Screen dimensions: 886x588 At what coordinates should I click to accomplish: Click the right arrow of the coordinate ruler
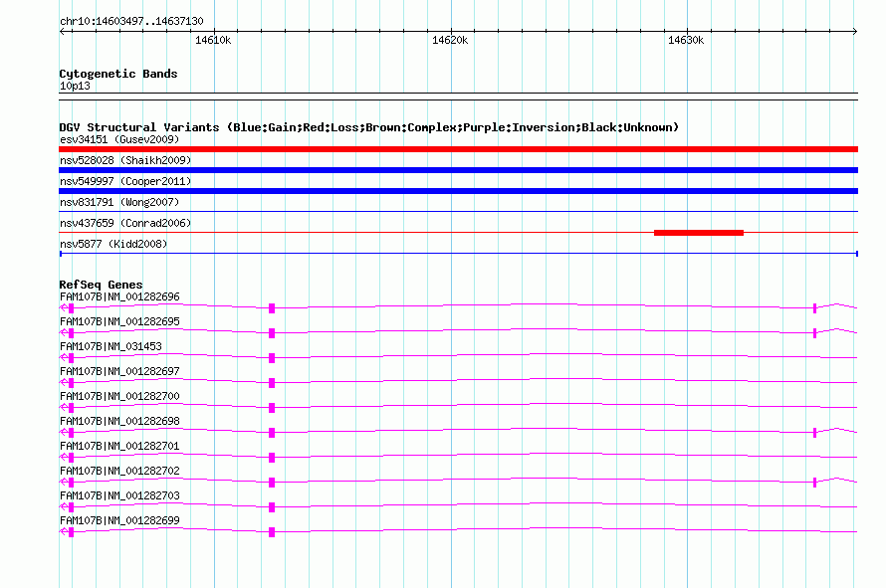click(855, 32)
